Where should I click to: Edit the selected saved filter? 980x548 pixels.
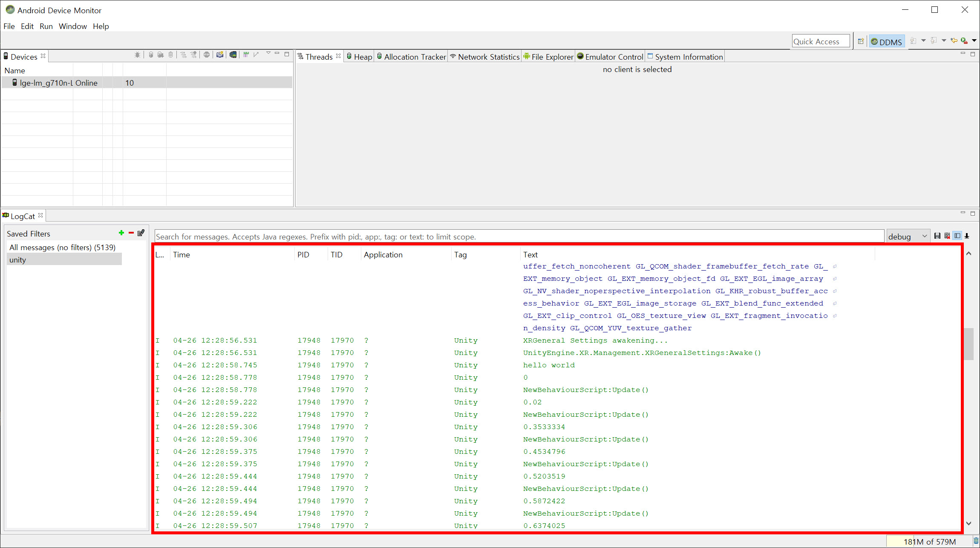[x=141, y=233]
